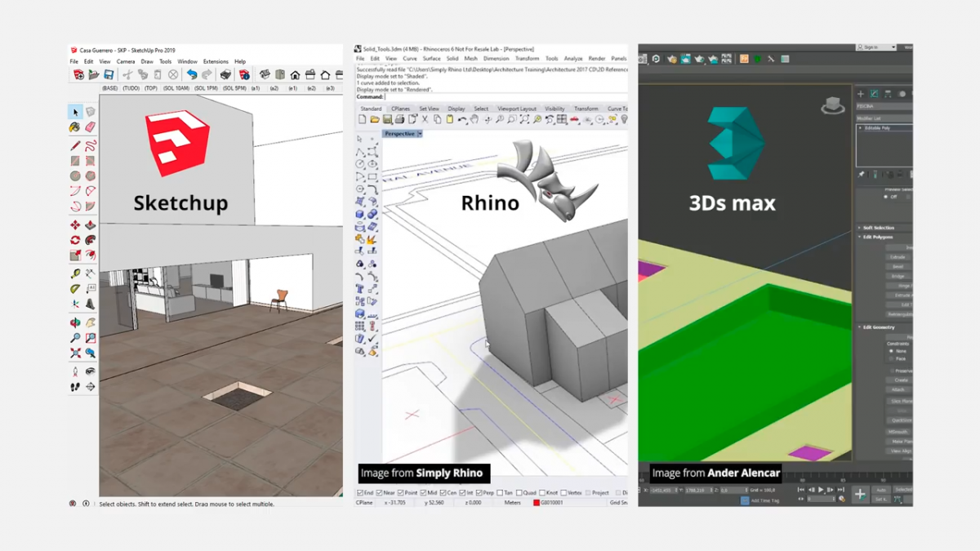Toggle the Tan osnap checkbox

[x=500, y=493]
